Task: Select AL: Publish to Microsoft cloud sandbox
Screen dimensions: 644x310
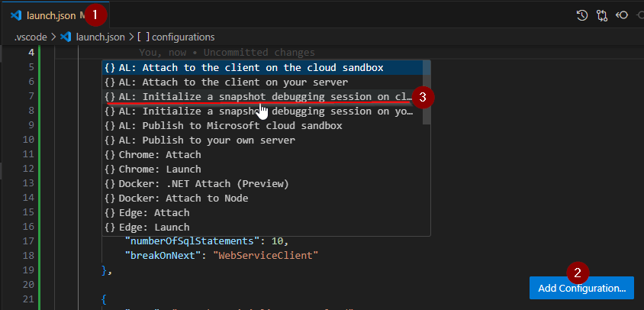Action: click(230, 126)
